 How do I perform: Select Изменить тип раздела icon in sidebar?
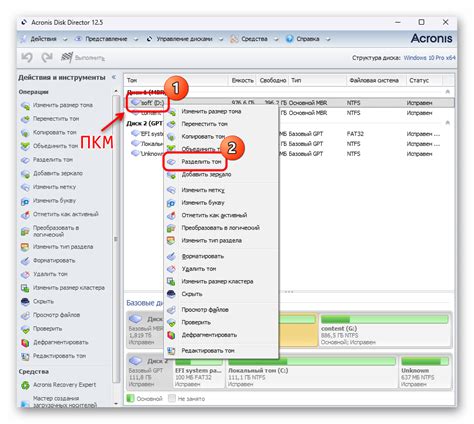pyautogui.click(x=25, y=247)
